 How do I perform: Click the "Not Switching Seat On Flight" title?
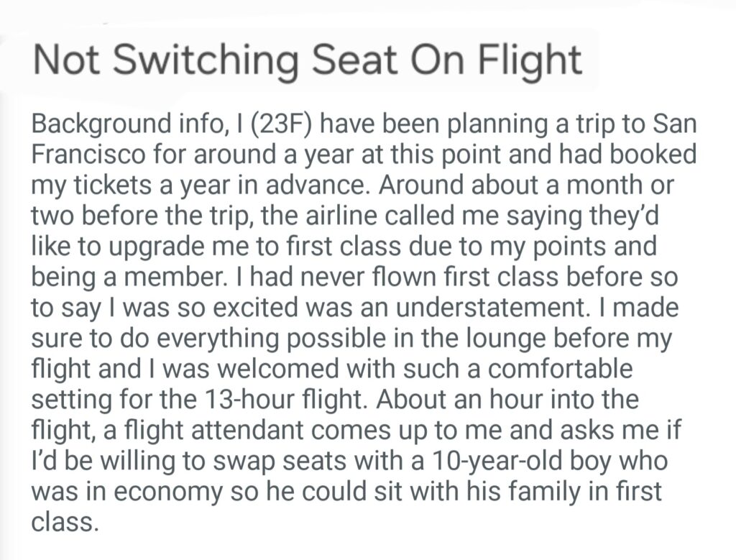pos(307,60)
